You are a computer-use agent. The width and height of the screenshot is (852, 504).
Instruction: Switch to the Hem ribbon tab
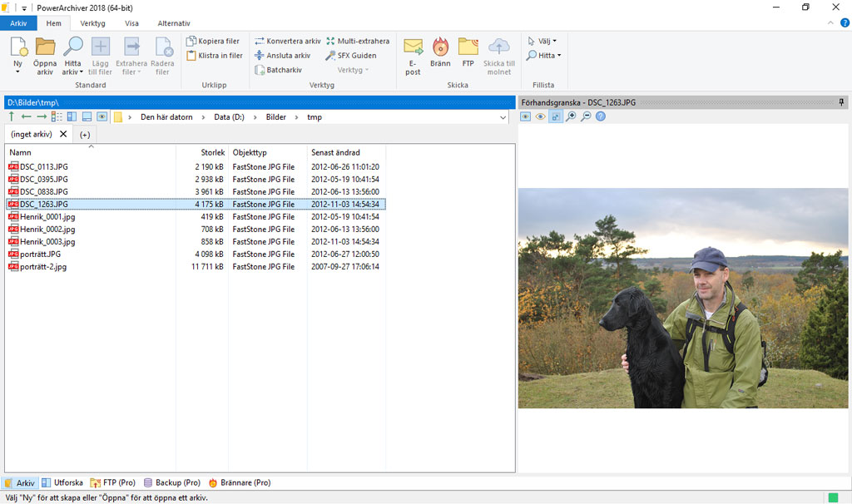[54, 23]
